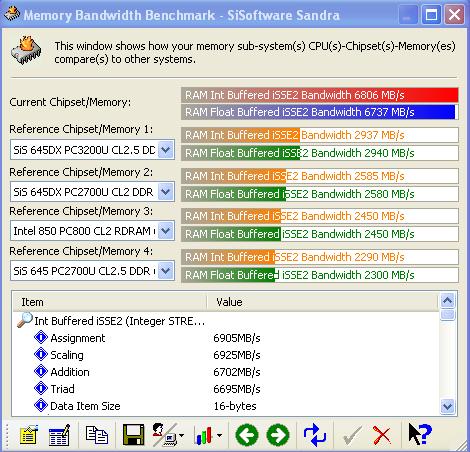Go back with the green left arrow
The width and height of the screenshot is (470, 452).
tap(247, 435)
